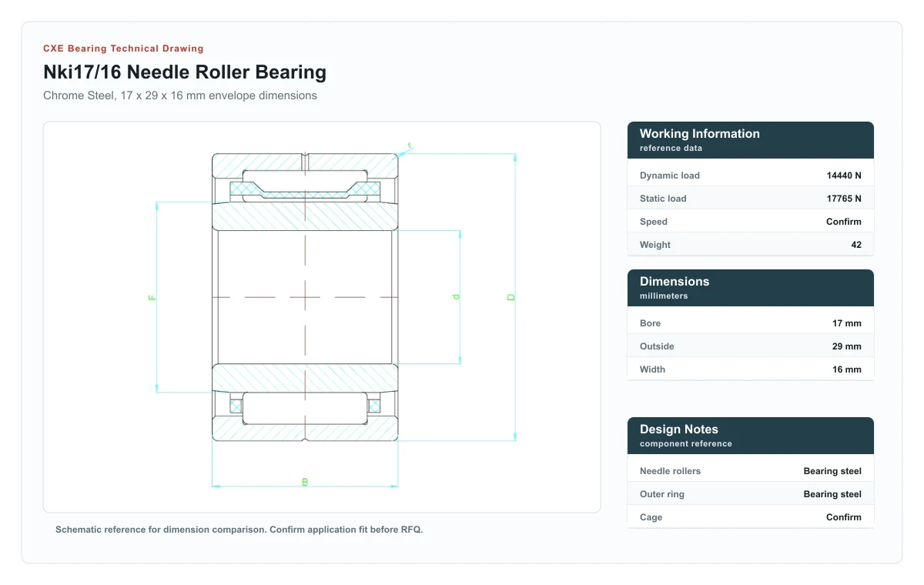
Task: Click the 'Bore' row label
Action: tap(651, 323)
